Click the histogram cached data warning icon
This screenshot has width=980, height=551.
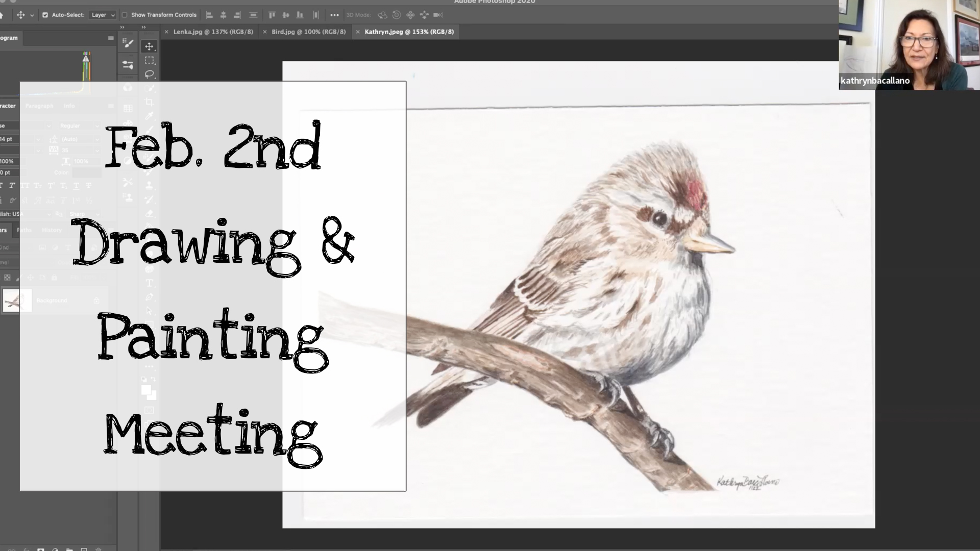coord(86,59)
